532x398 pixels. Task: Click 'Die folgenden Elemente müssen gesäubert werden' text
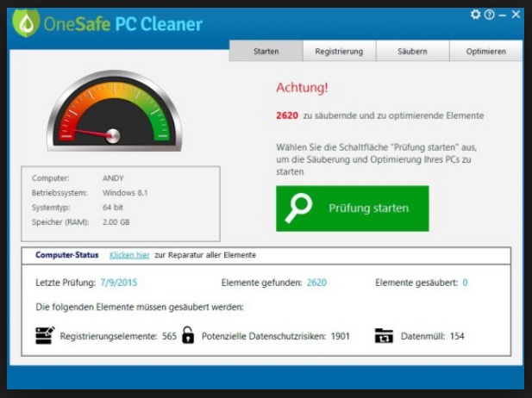(x=140, y=308)
